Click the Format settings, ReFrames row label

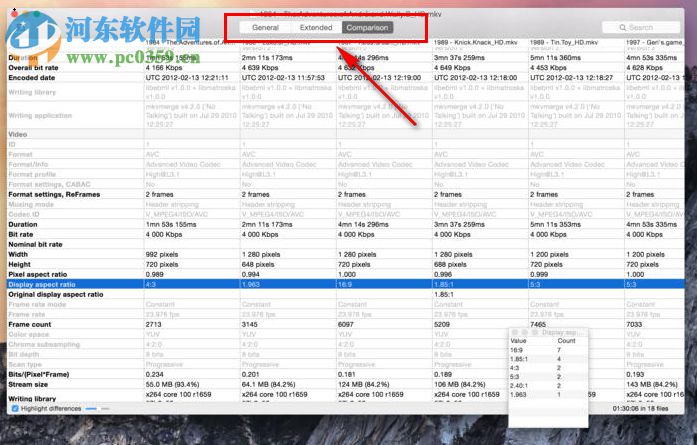[x=54, y=194]
